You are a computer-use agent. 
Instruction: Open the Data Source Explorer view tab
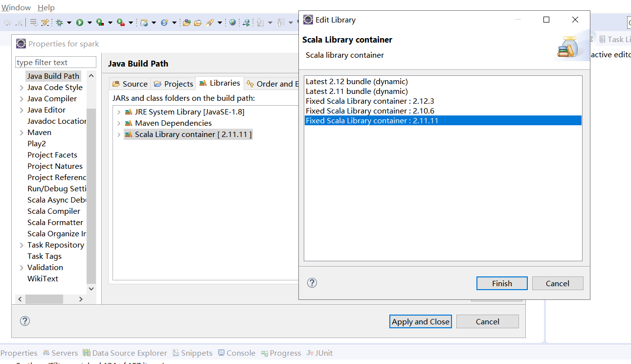pos(125,353)
